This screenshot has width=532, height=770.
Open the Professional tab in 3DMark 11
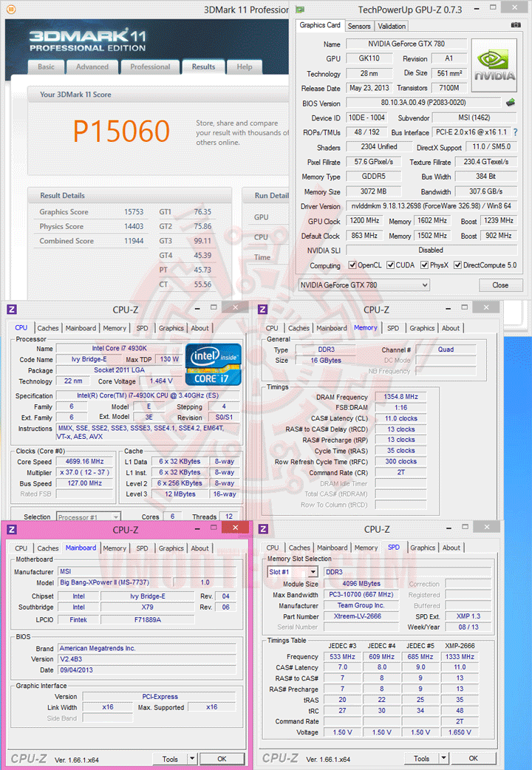tap(150, 67)
